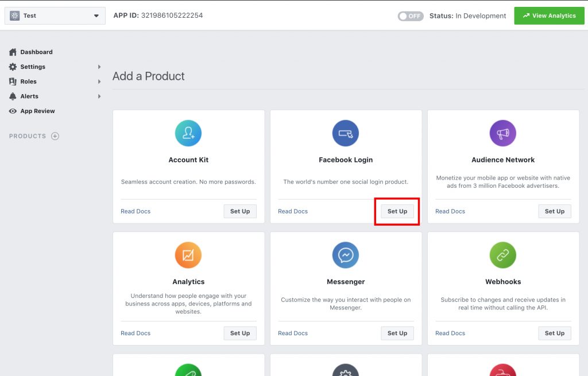
Task: Click the Account Kit card title
Action: [x=188, y=160]
